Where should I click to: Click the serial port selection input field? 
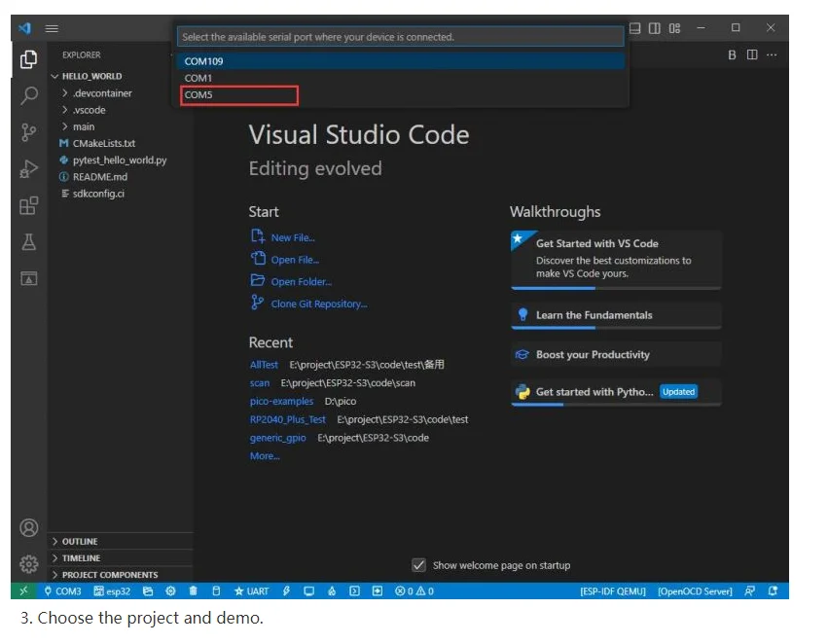click(x=400, y=37)
